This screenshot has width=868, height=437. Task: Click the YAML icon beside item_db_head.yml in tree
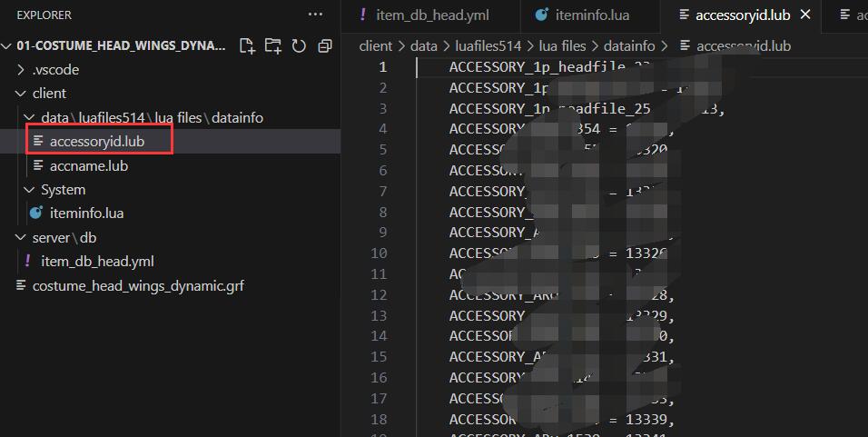pos(28,262)
